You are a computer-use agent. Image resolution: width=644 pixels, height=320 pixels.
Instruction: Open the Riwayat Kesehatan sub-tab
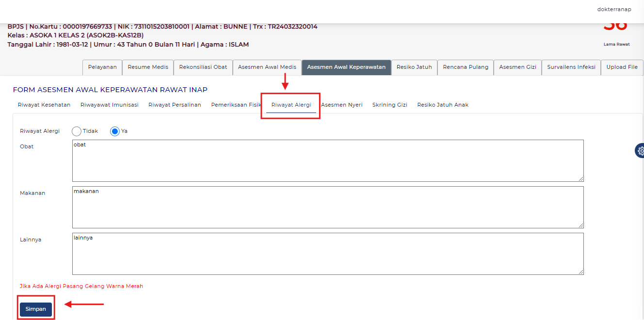pyautogui.click(x=44, y=105)
